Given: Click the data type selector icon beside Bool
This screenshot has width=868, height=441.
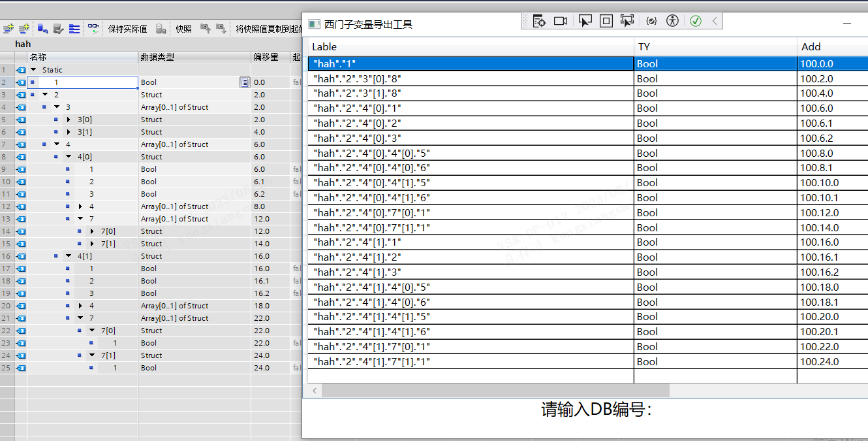Looking at the screenshot, I should click(x=244, y=82).
